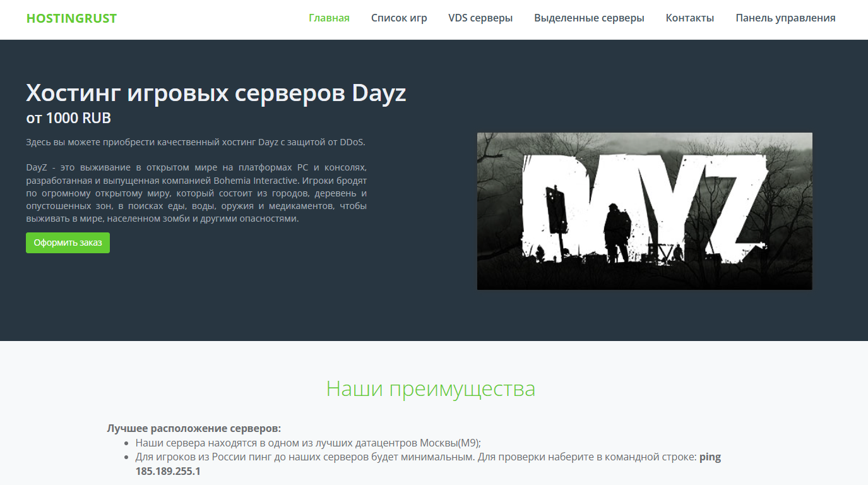Click the bullet about датацентров Москвы(M9)
868x485 pixels.
[308, 443]
